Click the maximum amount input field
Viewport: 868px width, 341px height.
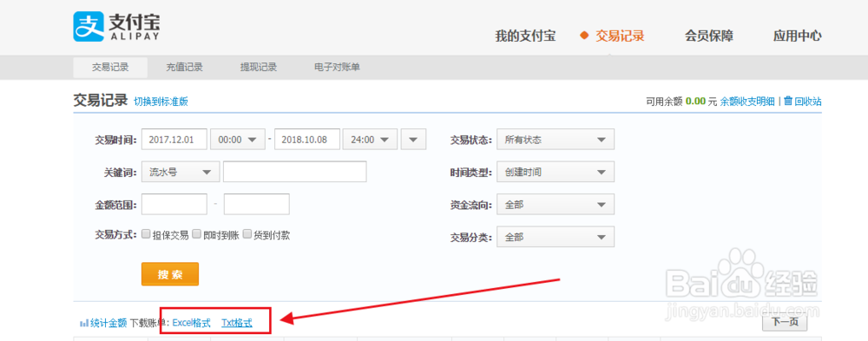257,204
